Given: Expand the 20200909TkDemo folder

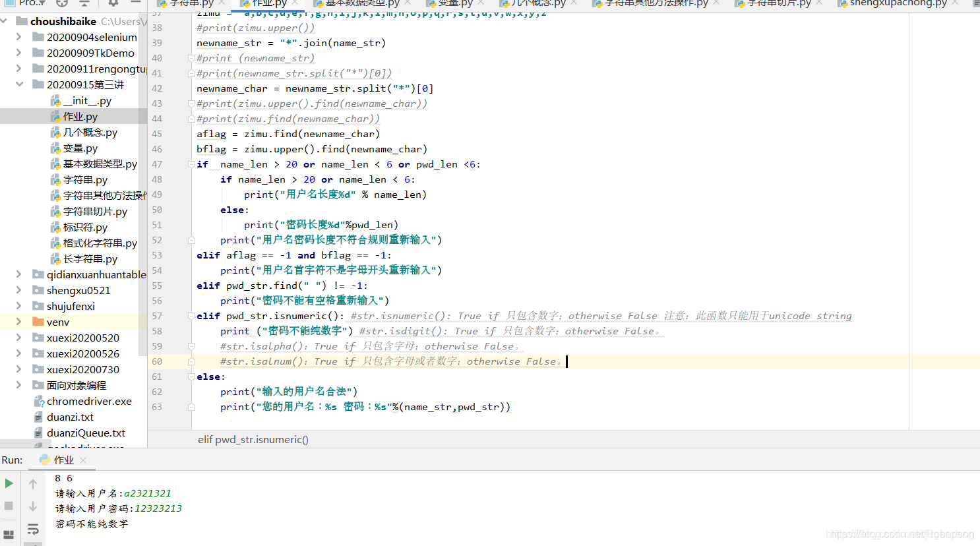Looking at the screenshot, I should [x=19, y=53].
